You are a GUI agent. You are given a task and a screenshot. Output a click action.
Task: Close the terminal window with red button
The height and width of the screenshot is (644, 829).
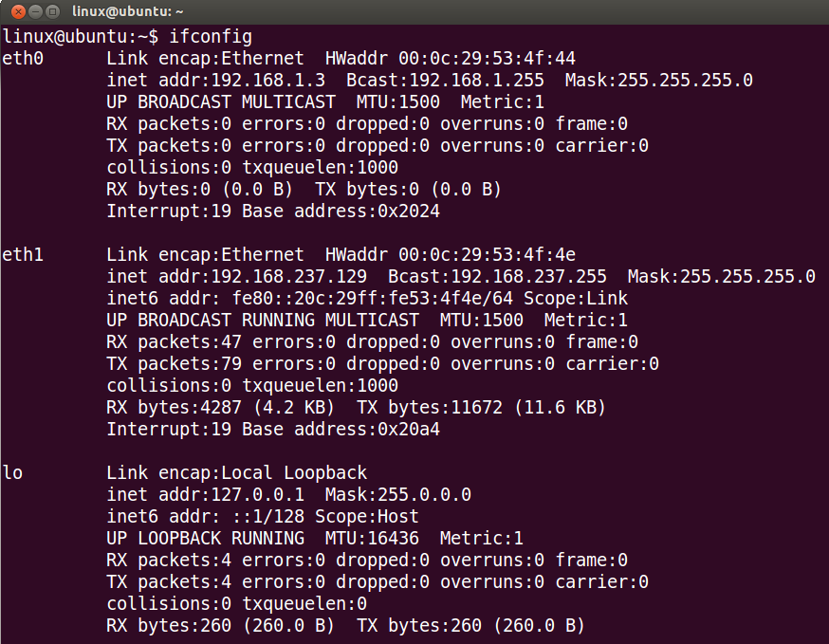coord(19,11)
